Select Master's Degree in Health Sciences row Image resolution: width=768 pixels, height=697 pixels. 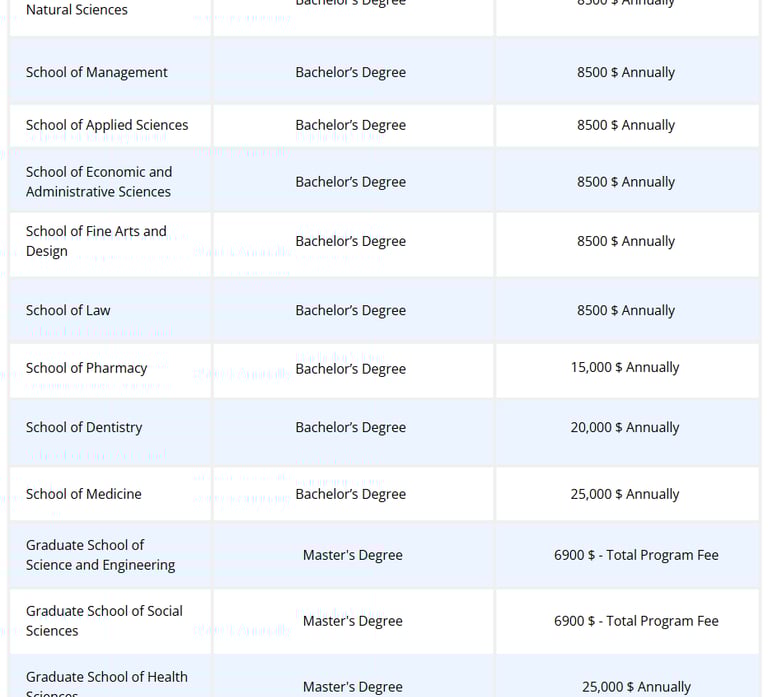pyautogui.click(x=353, y=687)
